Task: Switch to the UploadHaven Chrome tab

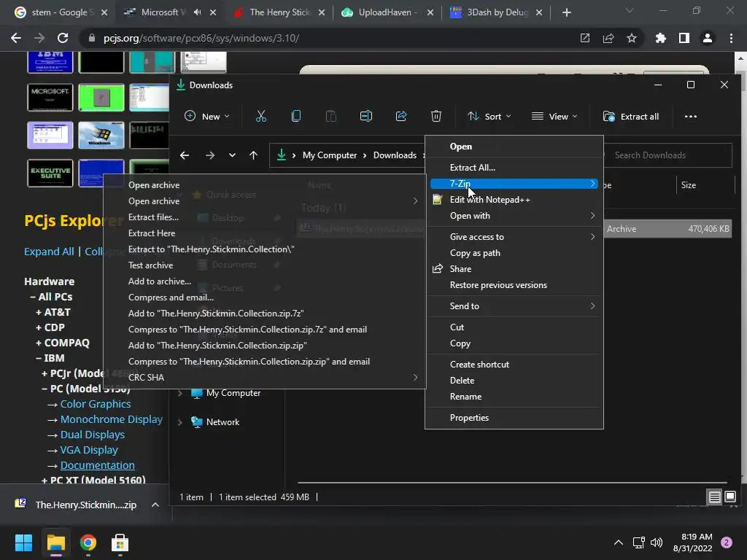Action: click(388, 12)
